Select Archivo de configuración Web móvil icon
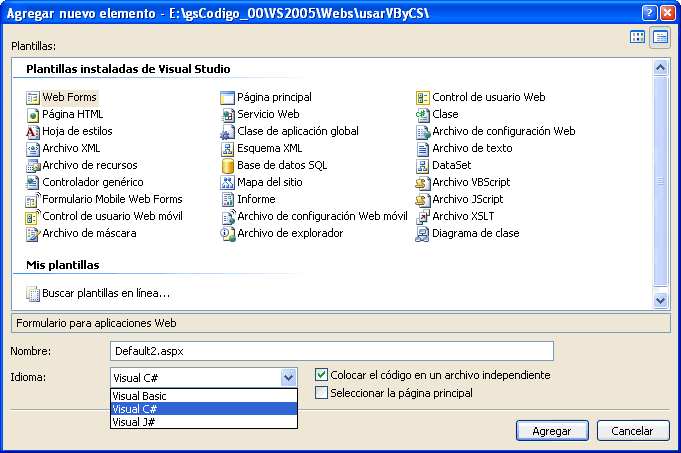This screenshot has width=681, height=453. click(228, 216)
